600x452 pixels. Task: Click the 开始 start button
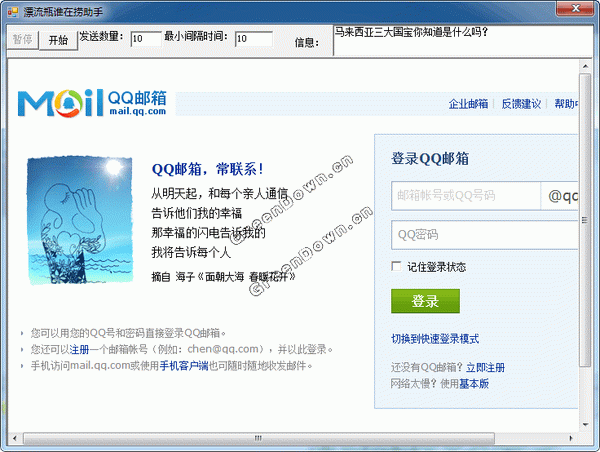point(59,40)
